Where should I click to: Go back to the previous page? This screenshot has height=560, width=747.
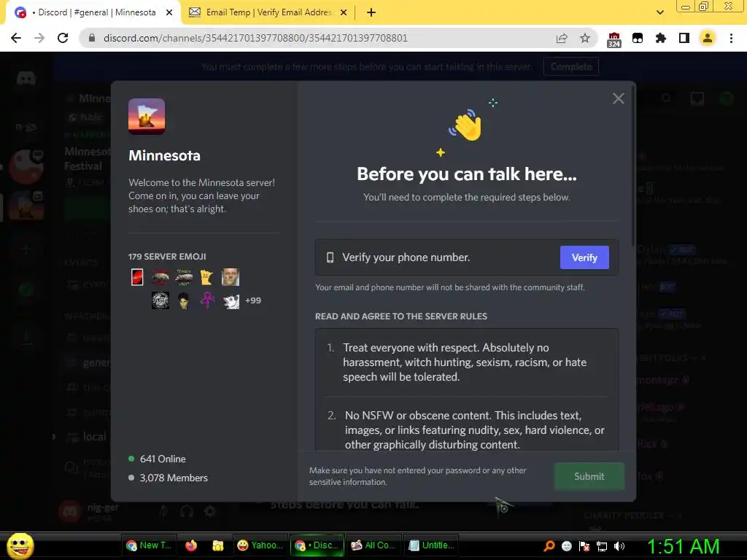pyautogui.click(x=16, y=38)
